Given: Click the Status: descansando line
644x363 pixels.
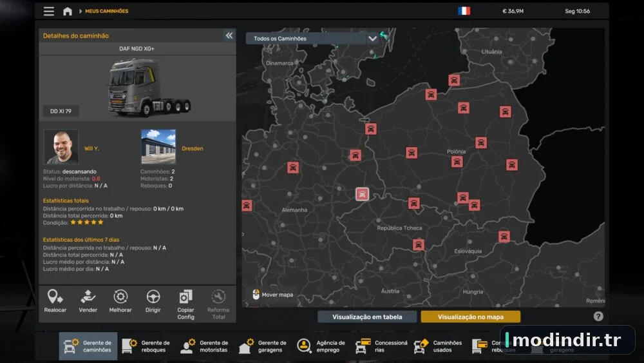Looking at the screenshot, I should click(70, 172).
